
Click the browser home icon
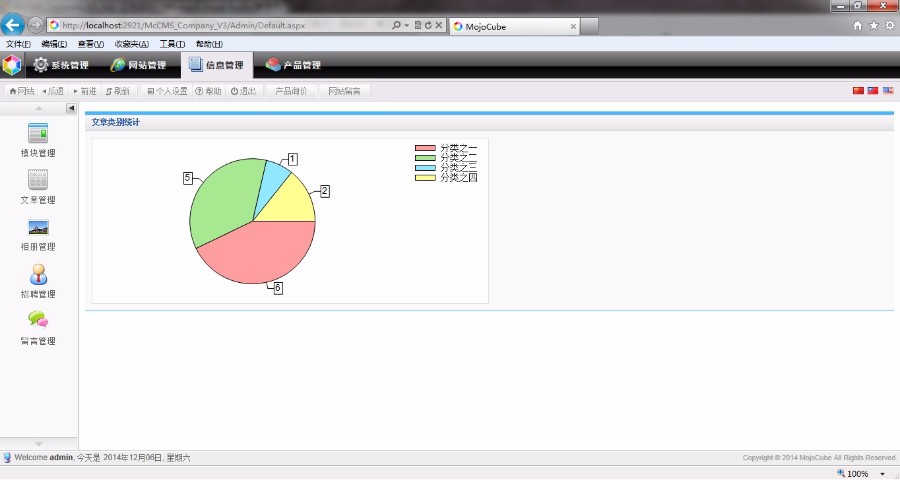click(858, 25)
